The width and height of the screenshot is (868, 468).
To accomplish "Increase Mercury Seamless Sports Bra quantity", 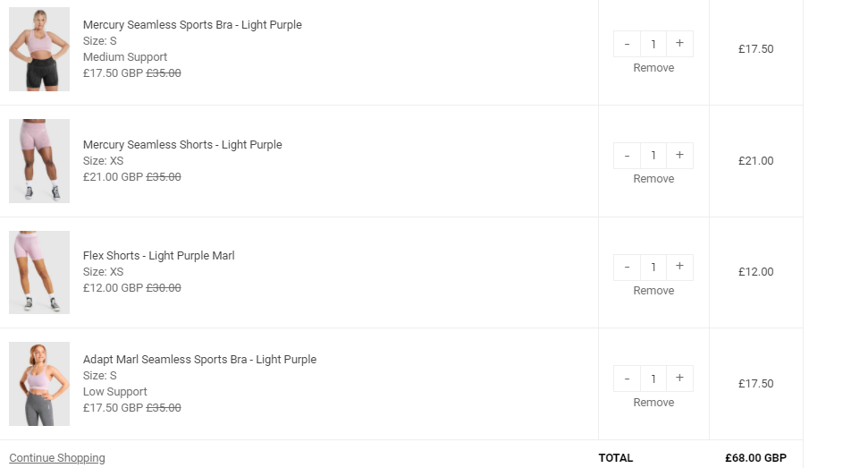I will [679, 44].
